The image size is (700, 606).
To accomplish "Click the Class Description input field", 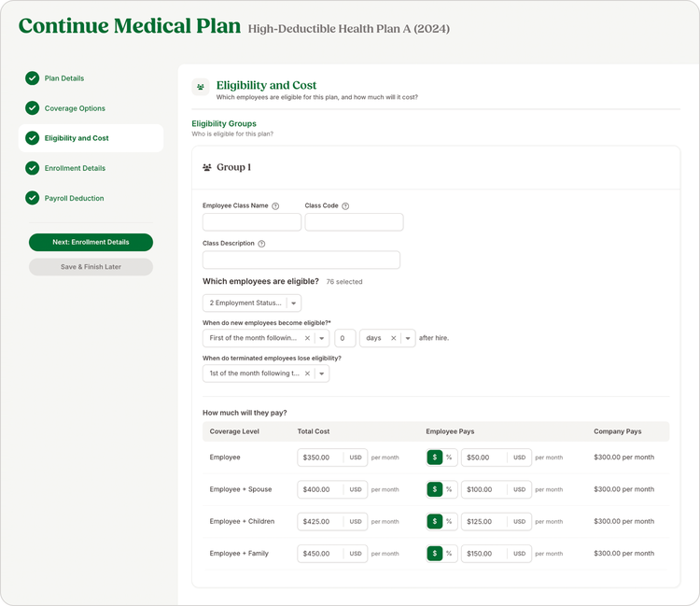I will click(x=301, y=260).
